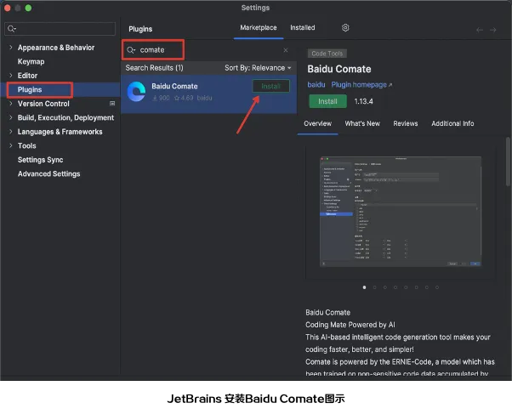512x420 pixels.
Task: Click the back navigation arrow
Action: click(x=480, y=30)
